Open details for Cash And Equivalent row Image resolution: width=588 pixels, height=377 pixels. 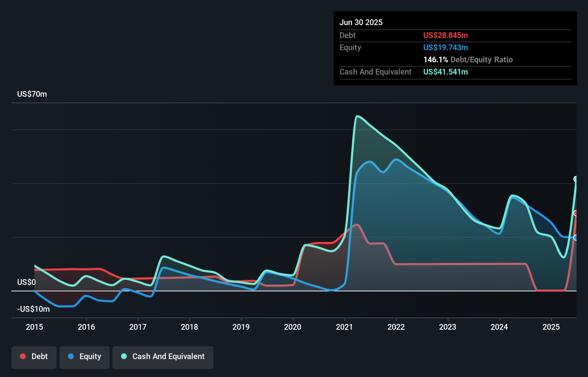[375, 72]
